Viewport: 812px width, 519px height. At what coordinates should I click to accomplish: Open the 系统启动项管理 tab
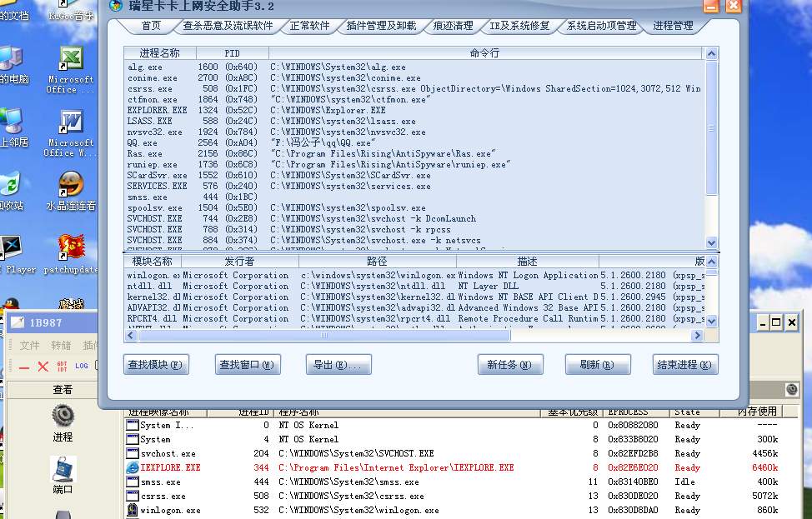click(x=602, y=26)
